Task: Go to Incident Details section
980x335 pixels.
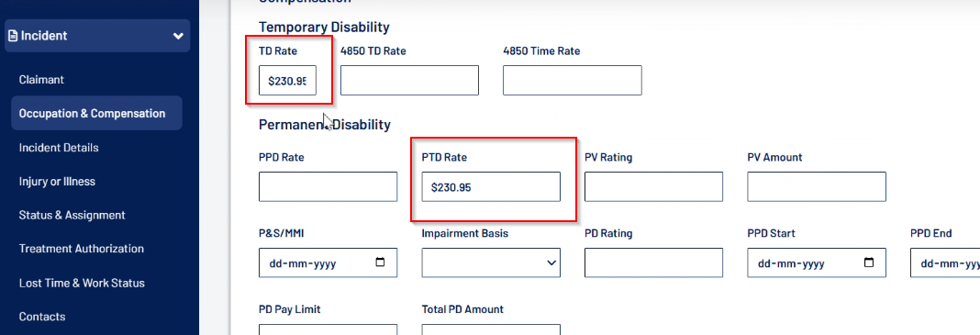Action: pyautogui.click(x=59, y=148)
